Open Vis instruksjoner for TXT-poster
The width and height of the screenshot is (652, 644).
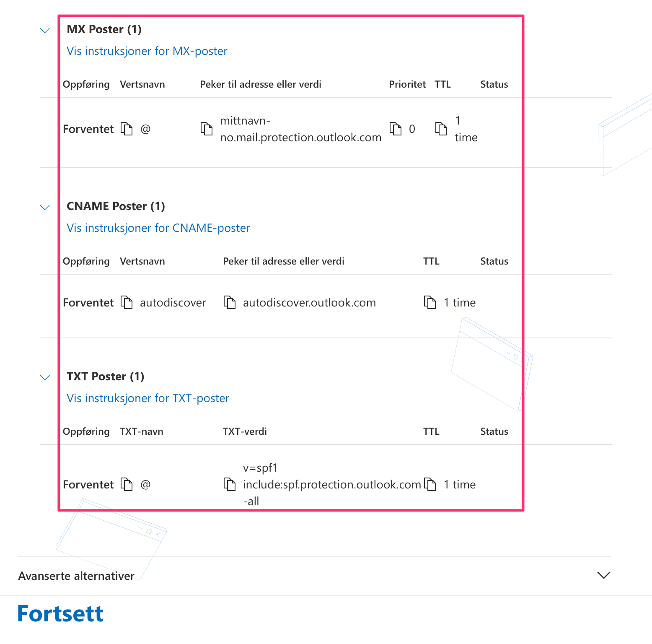tap(148, 398)
